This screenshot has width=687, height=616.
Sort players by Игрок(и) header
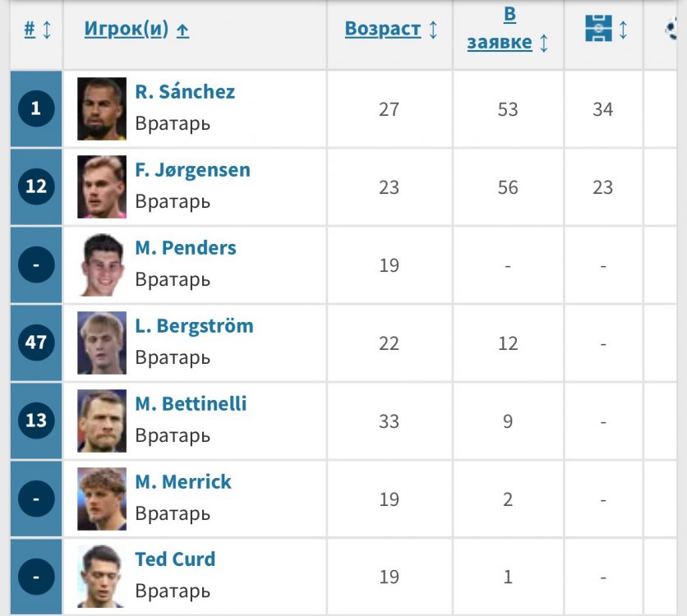coord(127,30)
